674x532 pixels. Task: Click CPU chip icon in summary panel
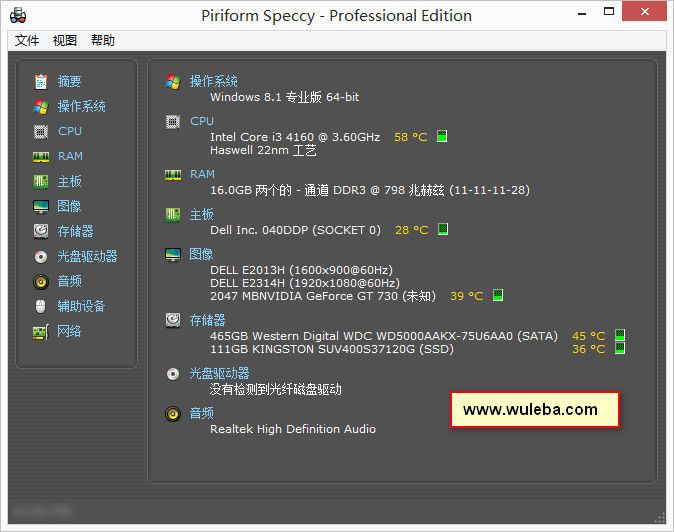[x=173, y=122]
